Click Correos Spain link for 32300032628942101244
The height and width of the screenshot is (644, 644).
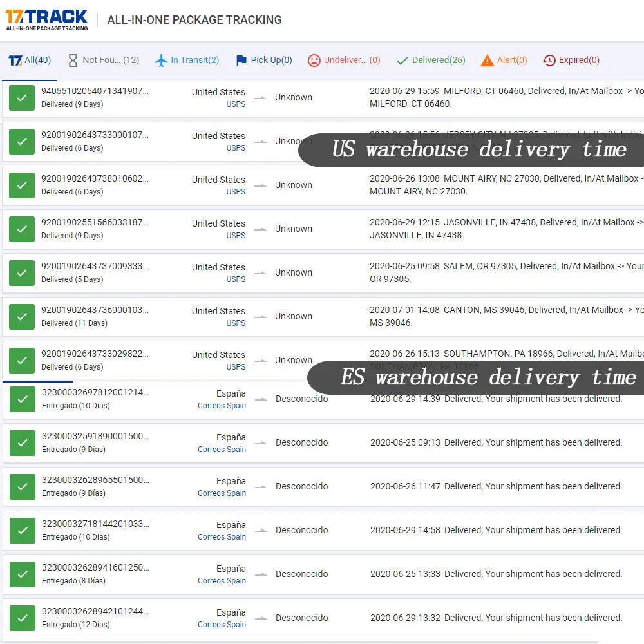click(x=222, y=625)
